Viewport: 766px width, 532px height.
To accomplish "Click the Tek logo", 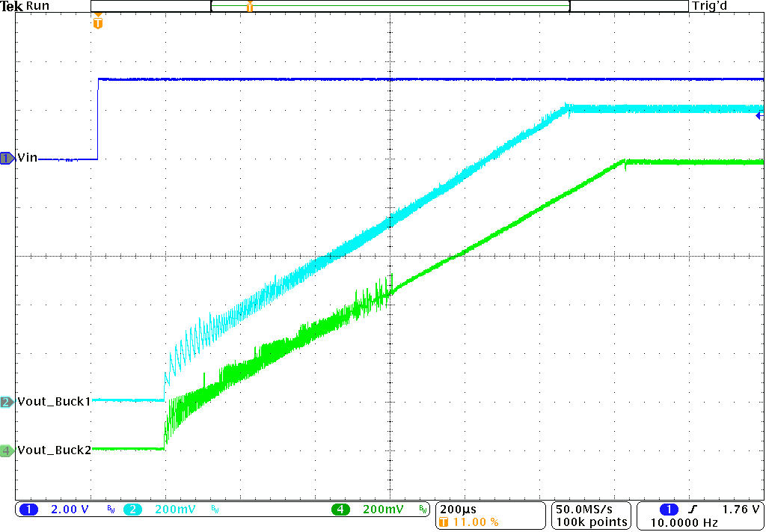I will click(10, 6).
